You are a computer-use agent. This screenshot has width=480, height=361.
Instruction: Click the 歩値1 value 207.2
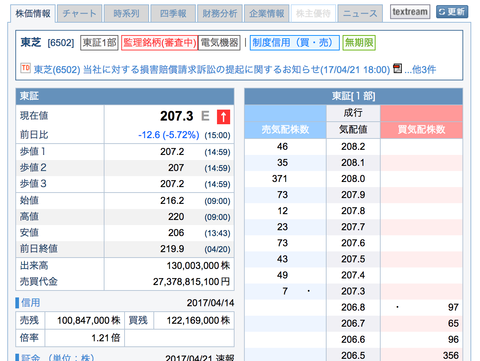[x=172, y=152]
